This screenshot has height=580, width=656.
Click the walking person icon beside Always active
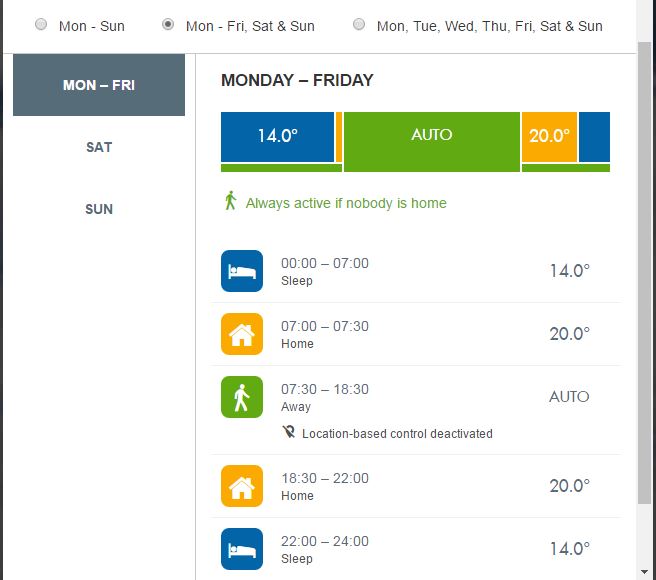[x=231, y=201]
